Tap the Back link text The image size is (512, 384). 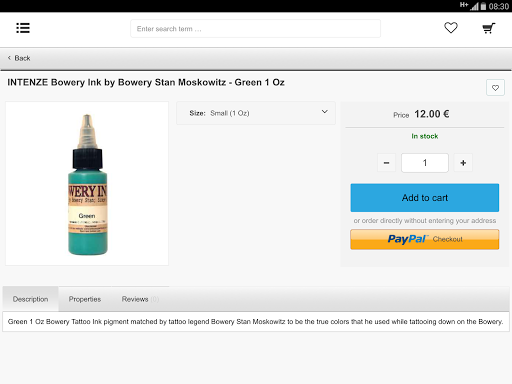pos(22,58)
